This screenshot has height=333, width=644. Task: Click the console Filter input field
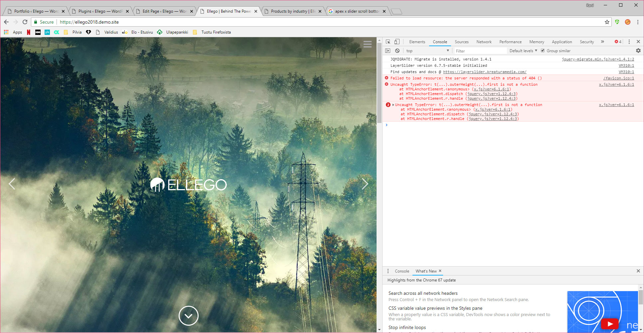[480, 51]
